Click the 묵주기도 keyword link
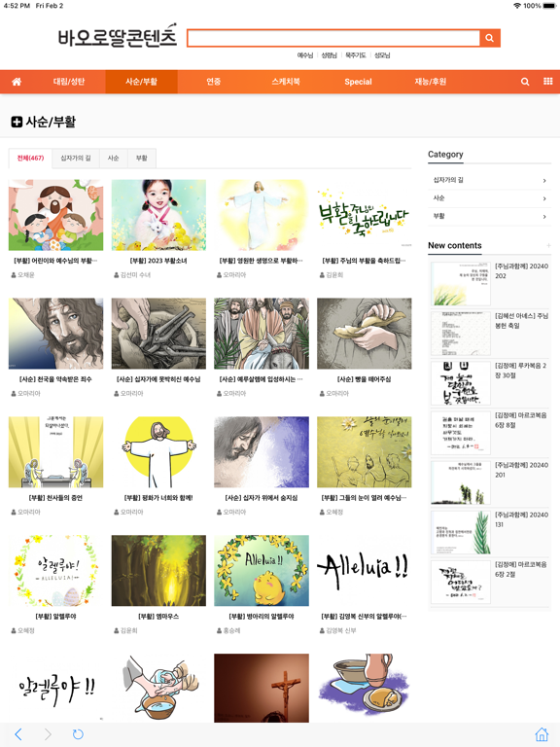The width and height of the screenshot is (560, 747). 356,55
